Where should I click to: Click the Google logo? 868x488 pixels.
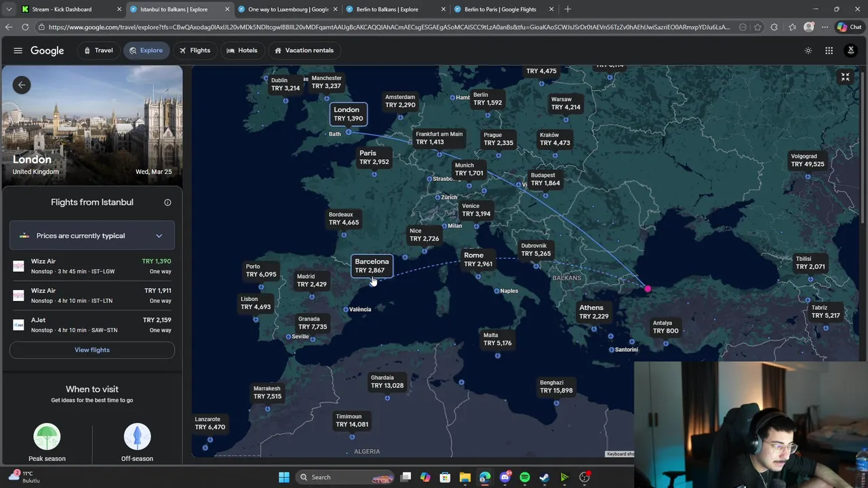click(x=47, y=50)
